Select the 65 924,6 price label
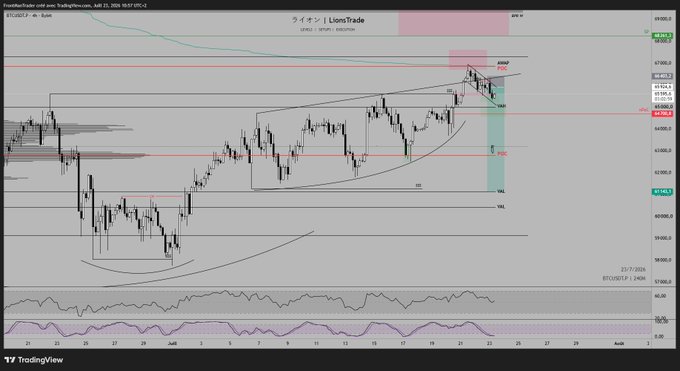This screenshot has width=680, height=371. coord(662,87)
